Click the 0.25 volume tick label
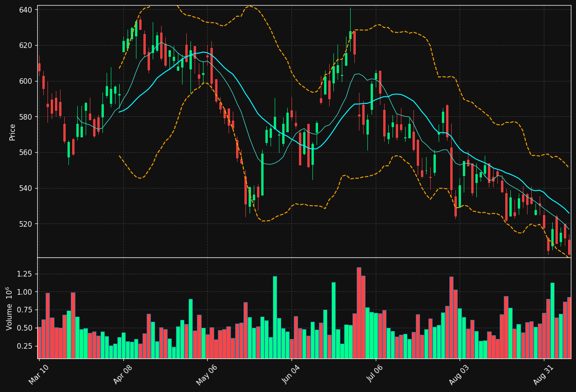The width and height of the screenshot is (576, 392). pyautogui.click(x=25, y=346)
